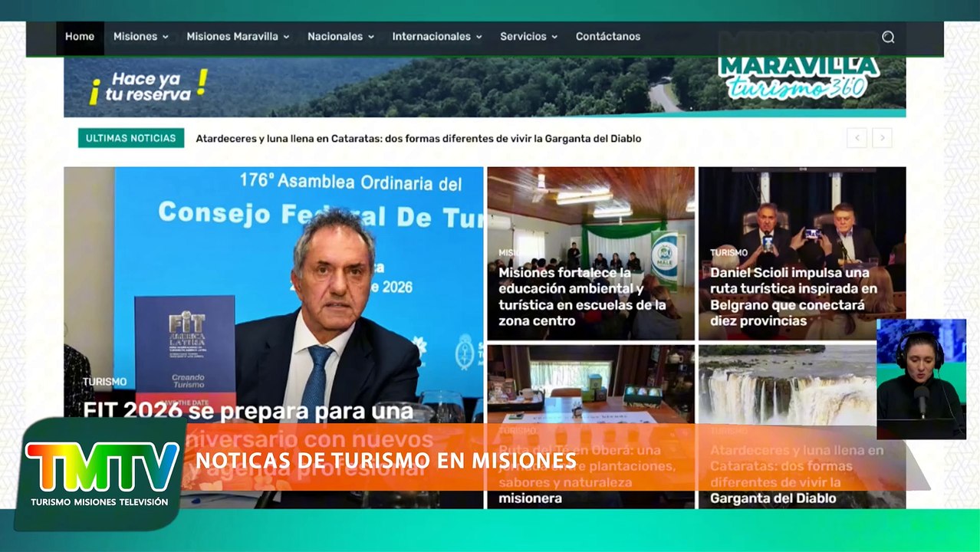Go to the Home menu item

pos(80,37)
